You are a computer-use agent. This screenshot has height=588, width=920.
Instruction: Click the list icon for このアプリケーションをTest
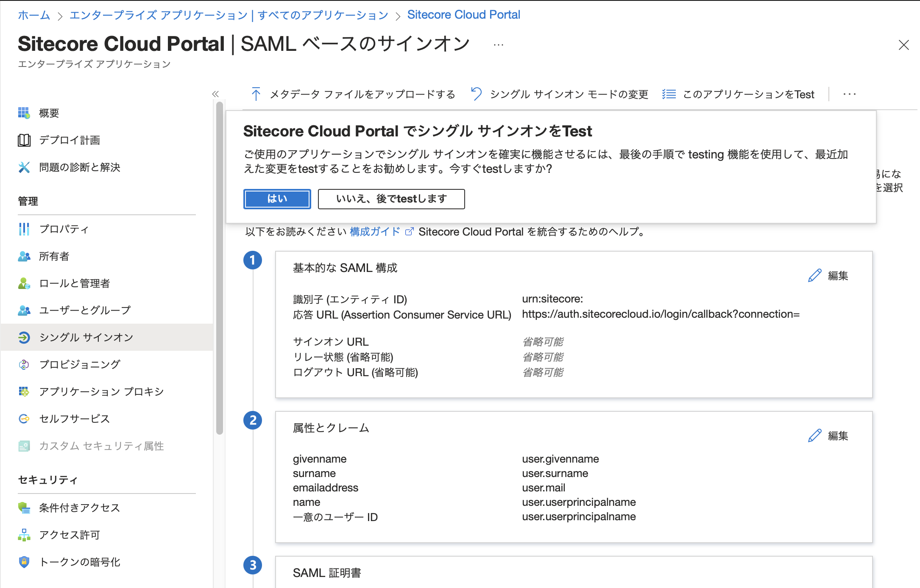[x=669, y=94]
